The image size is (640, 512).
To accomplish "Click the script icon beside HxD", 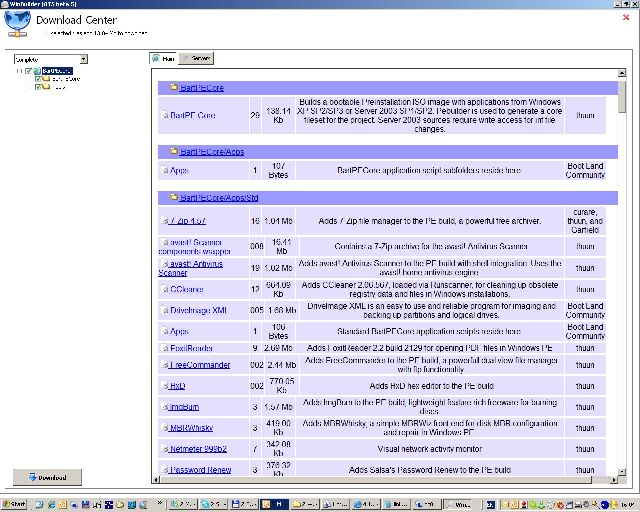I will (x=165, y=385).
